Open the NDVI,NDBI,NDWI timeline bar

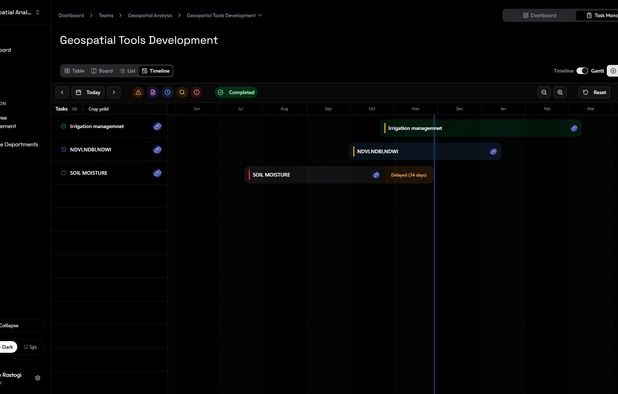425,151
